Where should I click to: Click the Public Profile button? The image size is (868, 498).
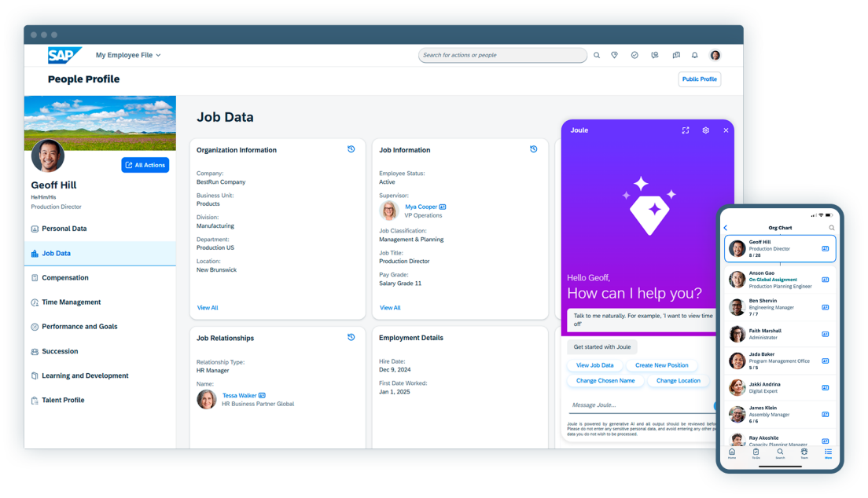[x=699, y=79]
